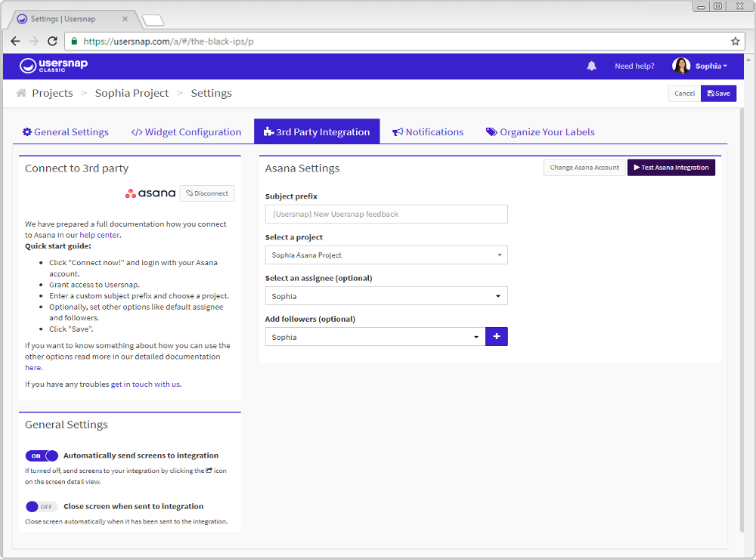Disconnect the Asana integration

(x=207, y=193)
